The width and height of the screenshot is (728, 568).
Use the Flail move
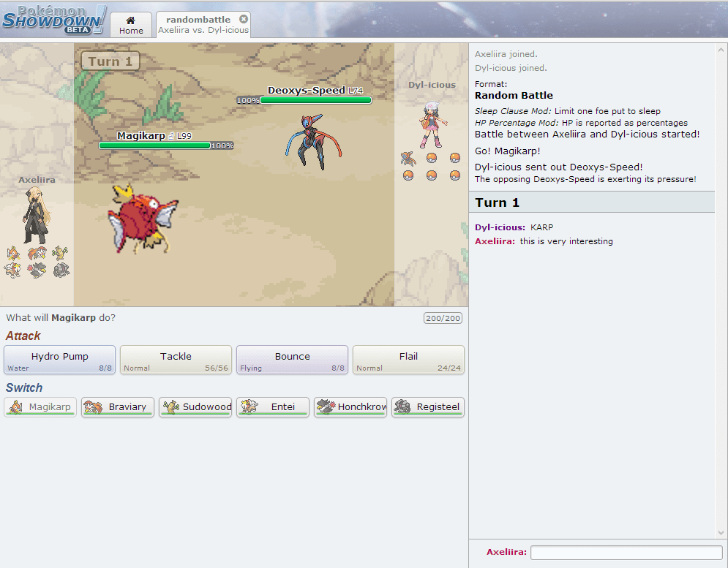coord(408,360)
